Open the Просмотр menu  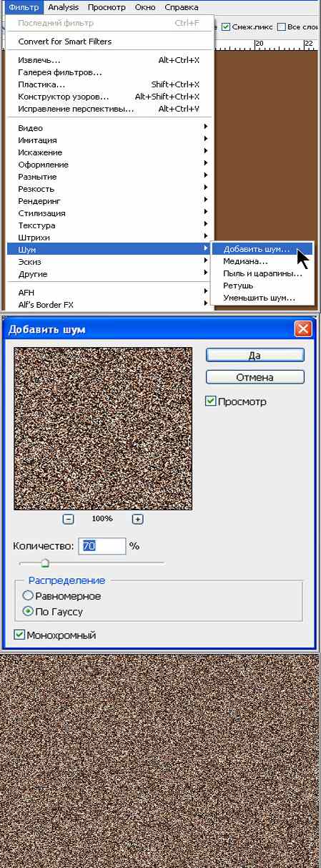[x=107, y=7]
